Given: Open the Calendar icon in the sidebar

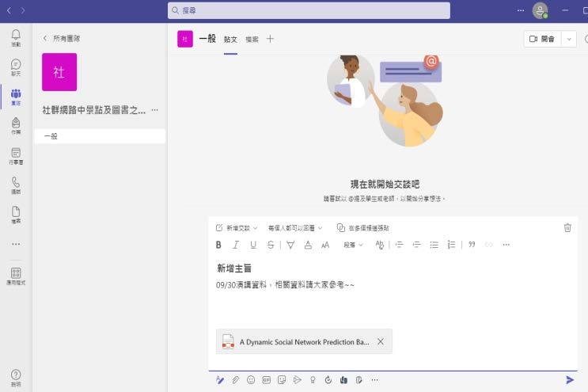Looking at the screenshot, I should [x=16, y=155].
